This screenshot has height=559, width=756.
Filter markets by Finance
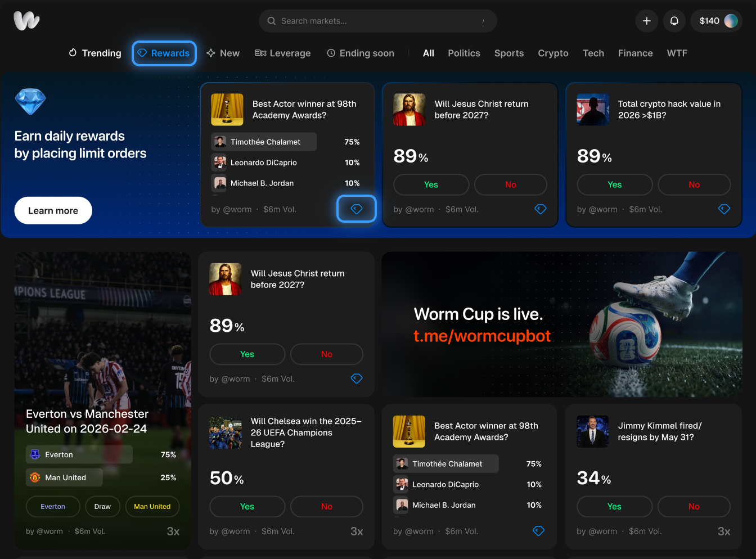pyautogui.click(x=636, y=53)
